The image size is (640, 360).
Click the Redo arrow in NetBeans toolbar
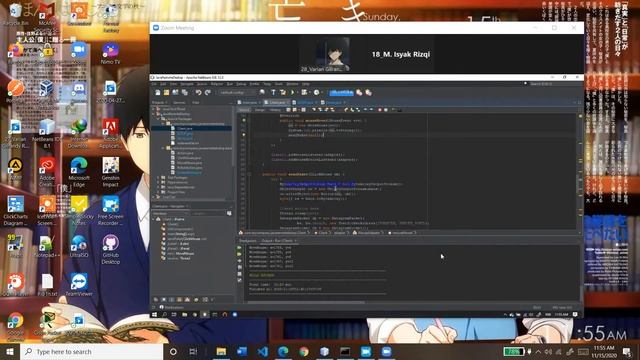[x=207, y=93]
